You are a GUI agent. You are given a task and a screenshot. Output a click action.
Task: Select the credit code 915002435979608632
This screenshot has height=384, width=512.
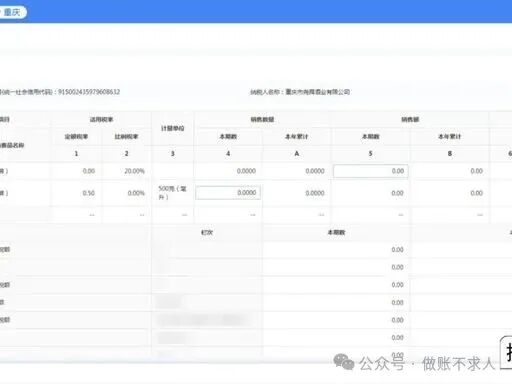pyautogui.click(x=89, y=92)
